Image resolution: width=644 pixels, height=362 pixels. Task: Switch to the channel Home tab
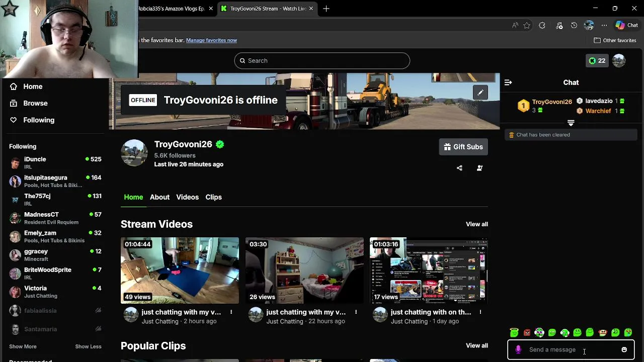[x=133, y=197]
